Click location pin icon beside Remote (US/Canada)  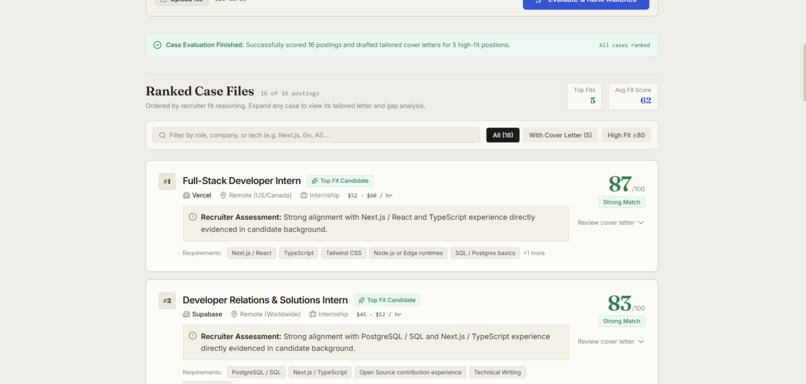[223, 195]
